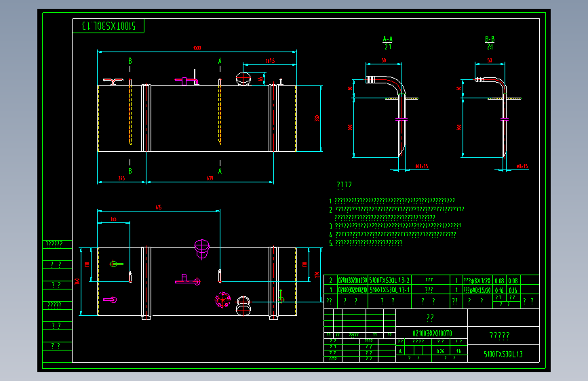Select the white round cap on the side view
Viewport: 588px width, 381px height.
click(243, 79)
